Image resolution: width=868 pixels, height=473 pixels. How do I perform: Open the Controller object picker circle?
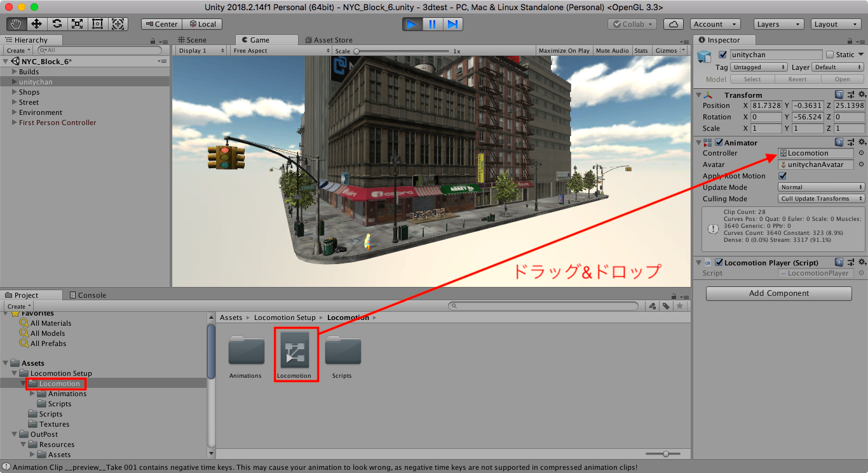coord(862,153)
